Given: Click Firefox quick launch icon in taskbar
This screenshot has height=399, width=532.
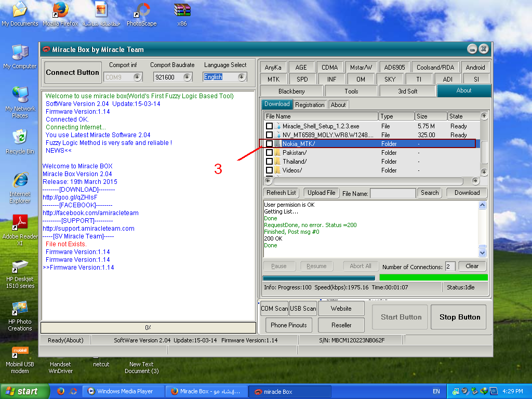Looking at the screenshot, I should [x=61, y=391].
